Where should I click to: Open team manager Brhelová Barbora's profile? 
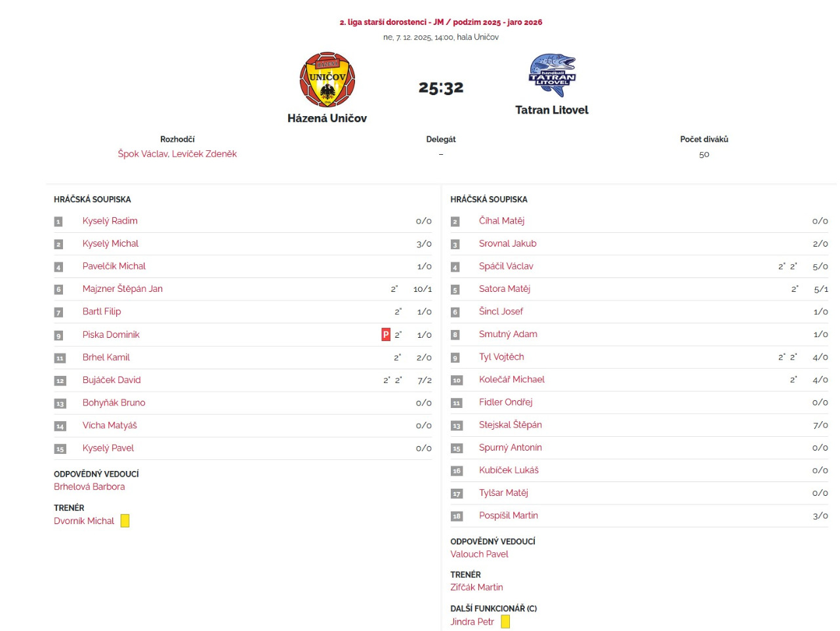click(89, 487)
